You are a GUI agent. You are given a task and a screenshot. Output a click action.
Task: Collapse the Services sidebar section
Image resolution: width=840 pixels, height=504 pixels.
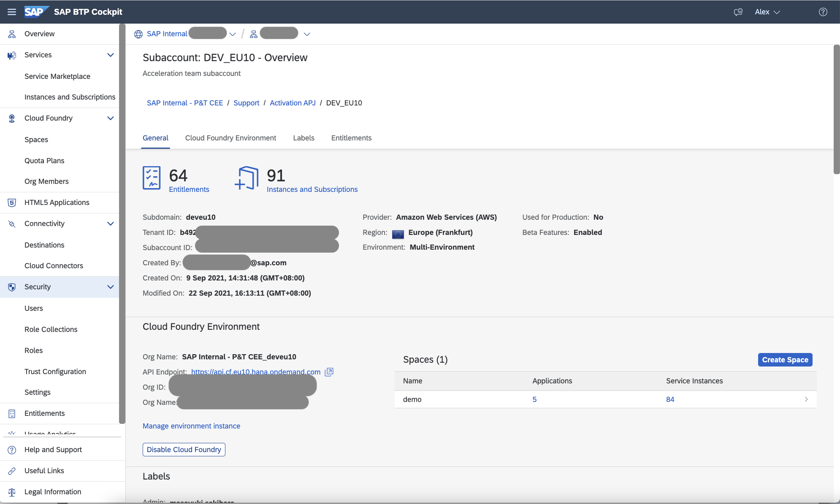111,55
